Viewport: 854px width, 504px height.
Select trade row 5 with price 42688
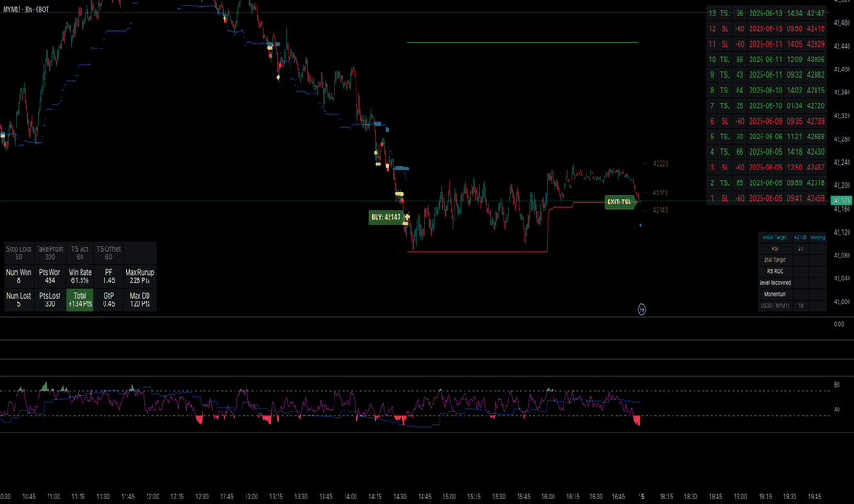766,137
